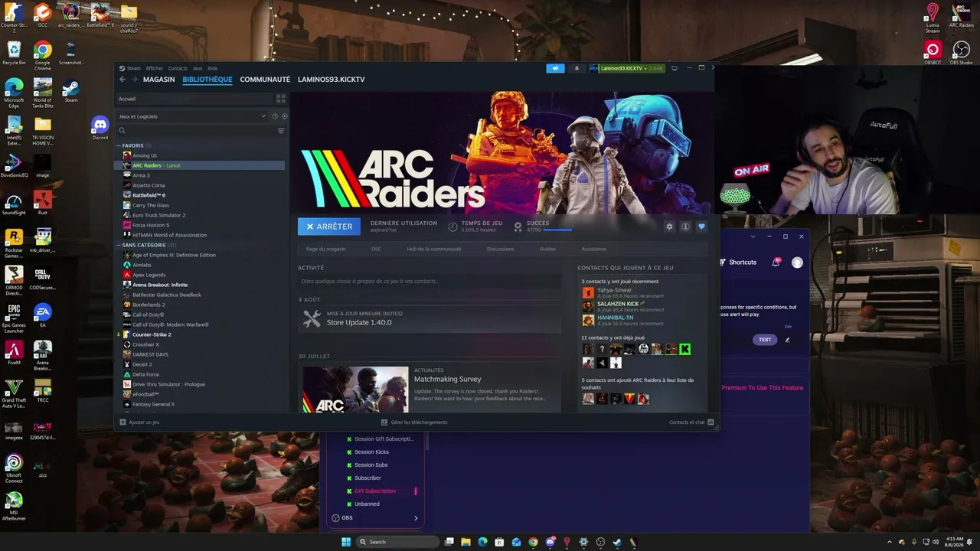Screen dimensions: 980x551
Task: Open the Page du magasin link
Action: pos(326,249)
